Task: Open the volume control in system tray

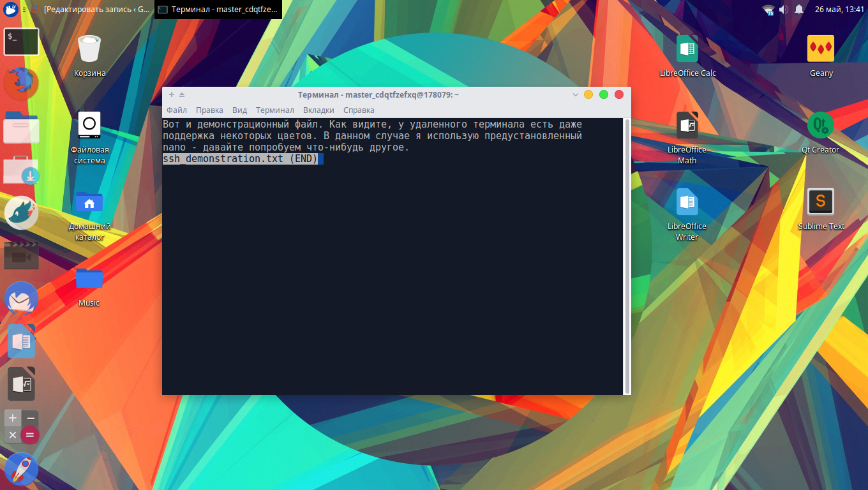Action: [784, 10]
